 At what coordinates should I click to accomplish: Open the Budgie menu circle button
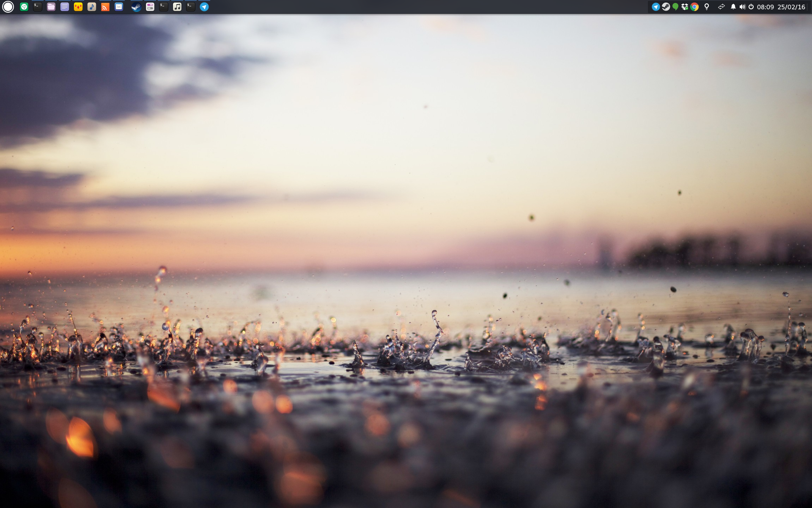point(8,7)
